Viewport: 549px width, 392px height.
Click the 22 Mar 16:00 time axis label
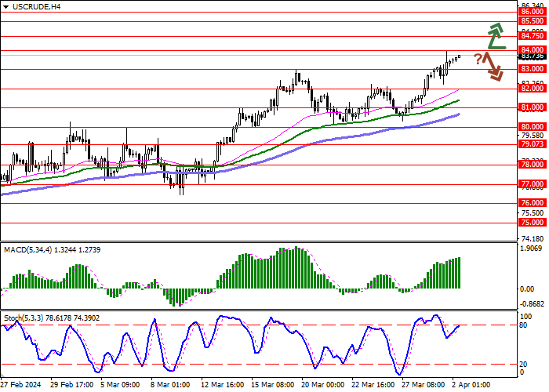click(x=373, y=385)
